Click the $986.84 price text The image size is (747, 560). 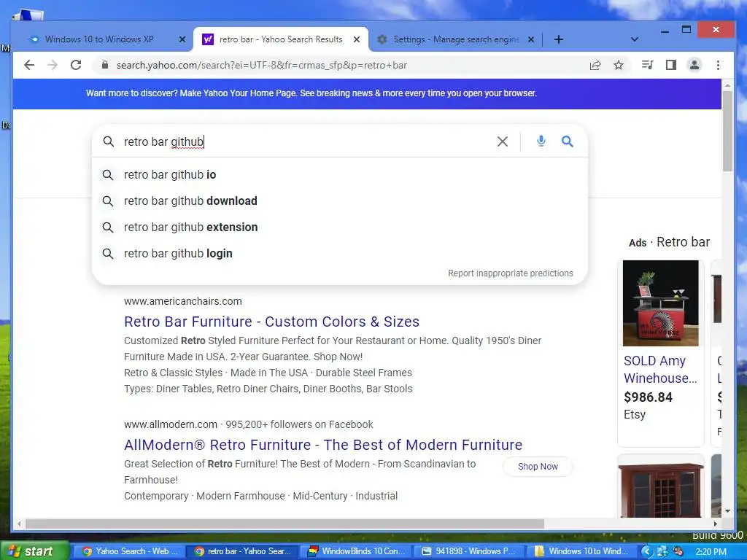[648, 397]
